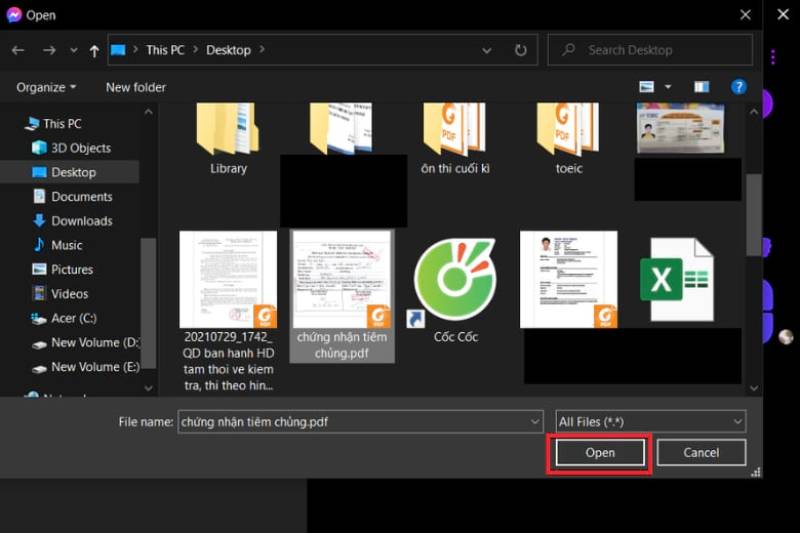Open the toeic folder
The height and width of the screenshot is (533, 800).
click(568, 135)
